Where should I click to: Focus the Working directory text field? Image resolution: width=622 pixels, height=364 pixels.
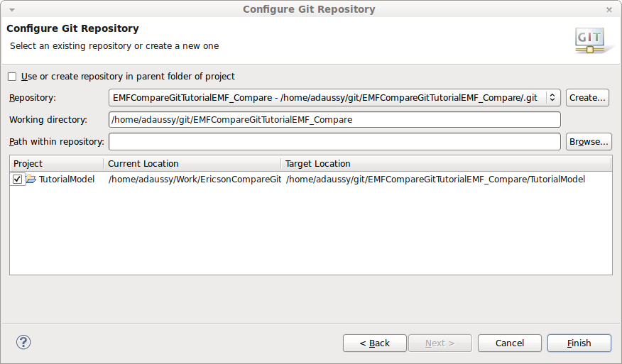tap(334, 120)
